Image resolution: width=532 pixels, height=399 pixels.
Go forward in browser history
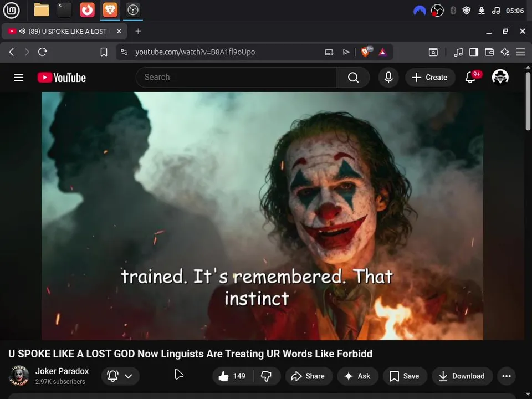click(x=27, y=52)
